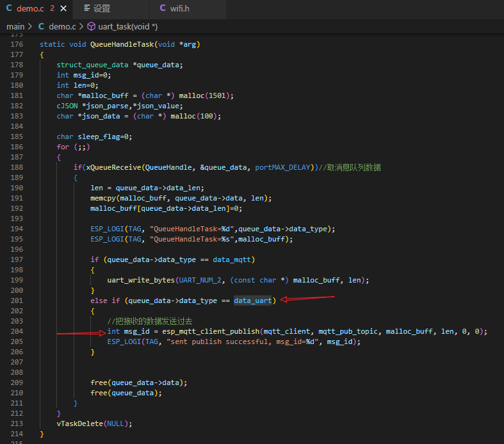Image resolution: width=504 pixels, height=444 pixels.
Task: Select the main breadcrumb folder
Action: click(15, 27)
